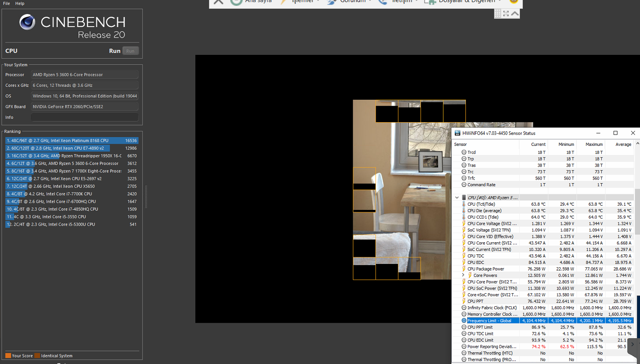Minimize the HWiNFO64 Sensor Status window

(598, 133)
